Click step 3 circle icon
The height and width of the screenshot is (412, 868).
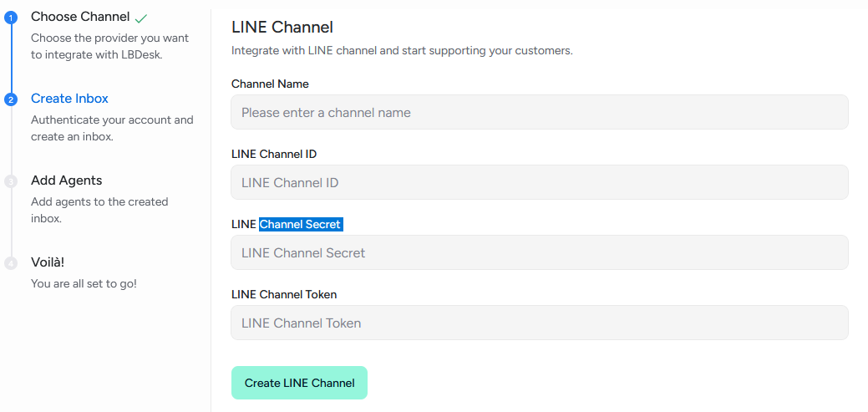(11, 181)
